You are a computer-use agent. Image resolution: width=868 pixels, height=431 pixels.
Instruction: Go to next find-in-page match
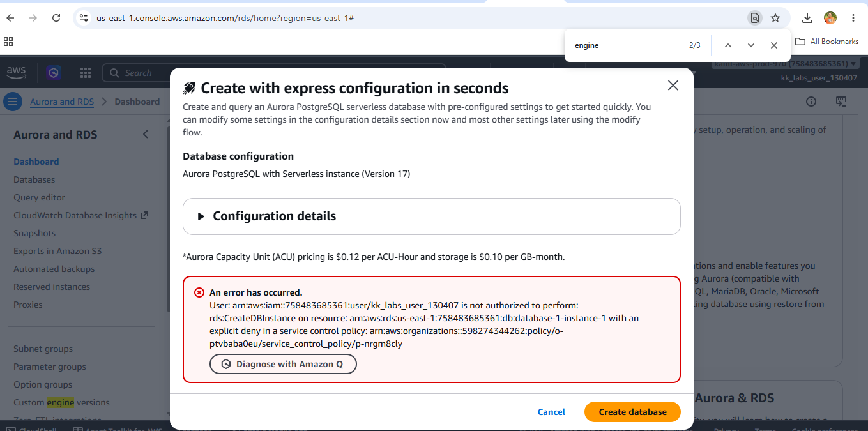(751, 45)
